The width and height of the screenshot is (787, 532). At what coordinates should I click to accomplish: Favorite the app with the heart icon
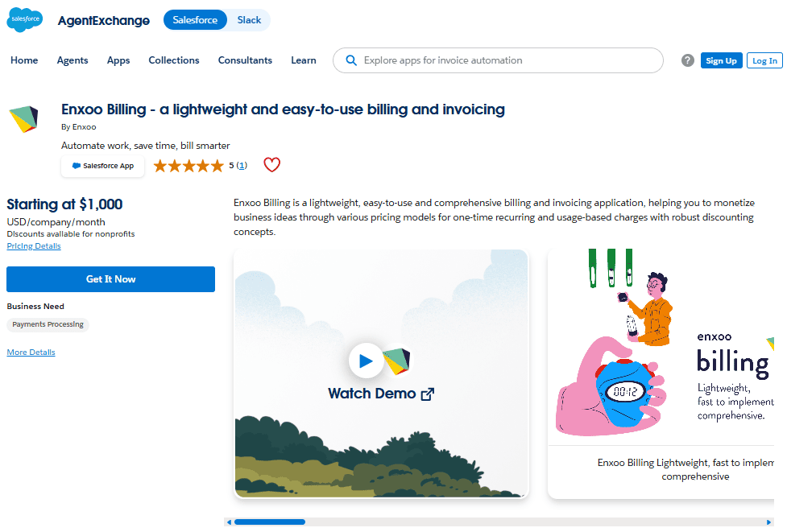[x=271, y=164]
